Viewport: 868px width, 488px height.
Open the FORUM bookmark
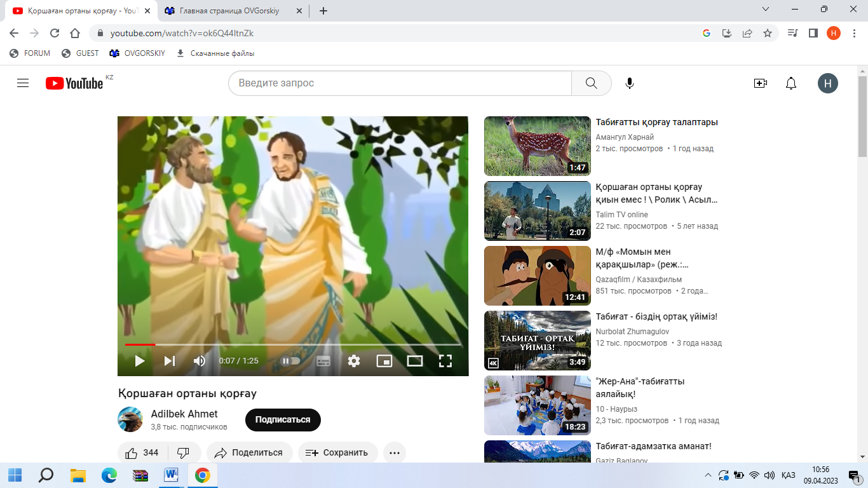coord(31,53)
